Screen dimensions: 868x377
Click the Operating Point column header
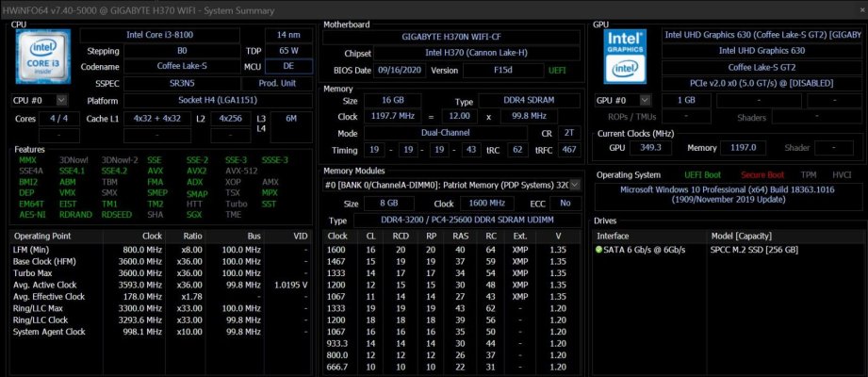(56, 236)
